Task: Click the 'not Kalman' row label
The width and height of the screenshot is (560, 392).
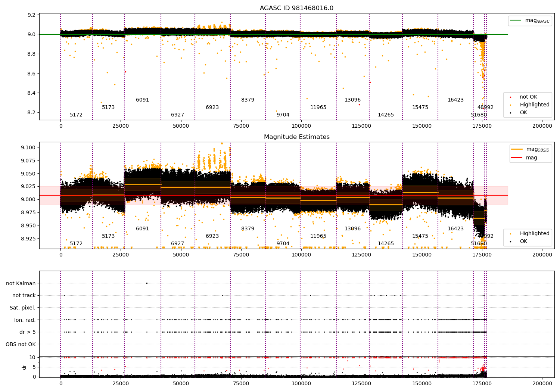Action: [21, 284]
